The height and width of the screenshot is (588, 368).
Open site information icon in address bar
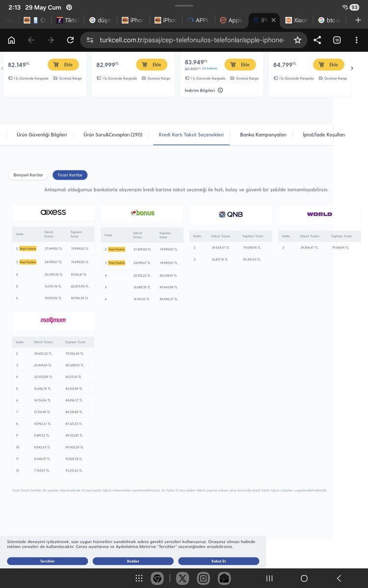(x=89, y=40)
